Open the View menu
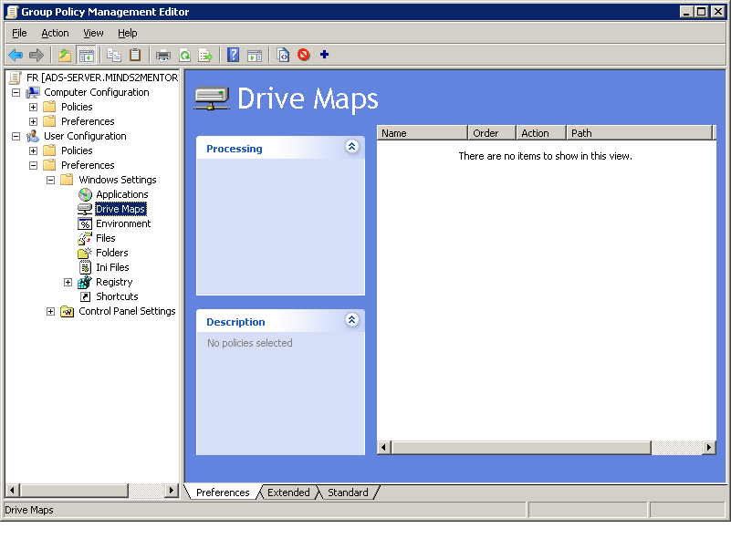The image size is (731, 560). [x=93, y=33]
